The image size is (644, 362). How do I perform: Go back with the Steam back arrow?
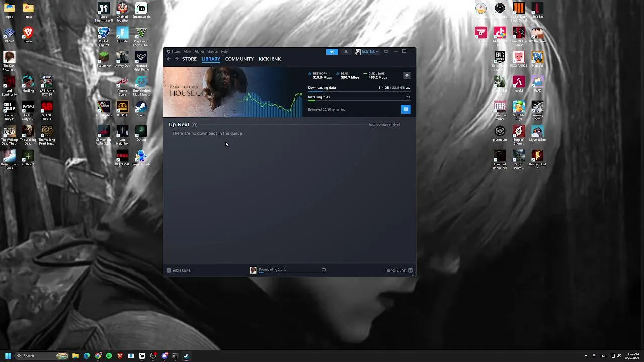pos(169,59)
